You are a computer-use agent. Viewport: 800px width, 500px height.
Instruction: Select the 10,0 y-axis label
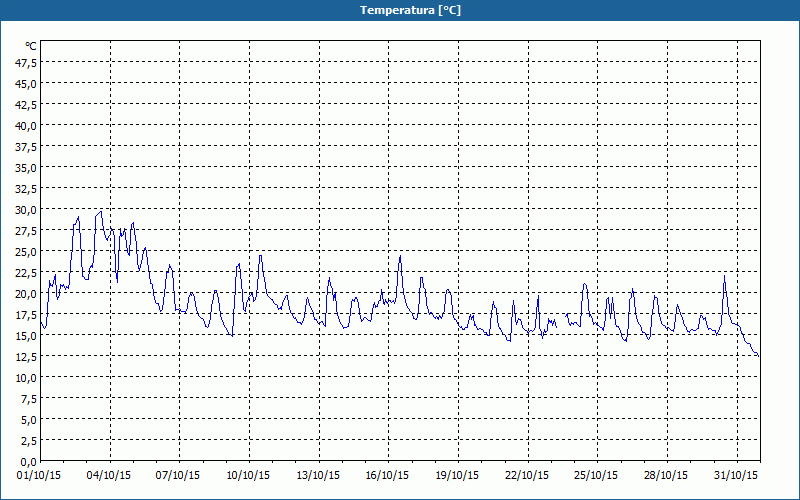(x=27, y=378)
